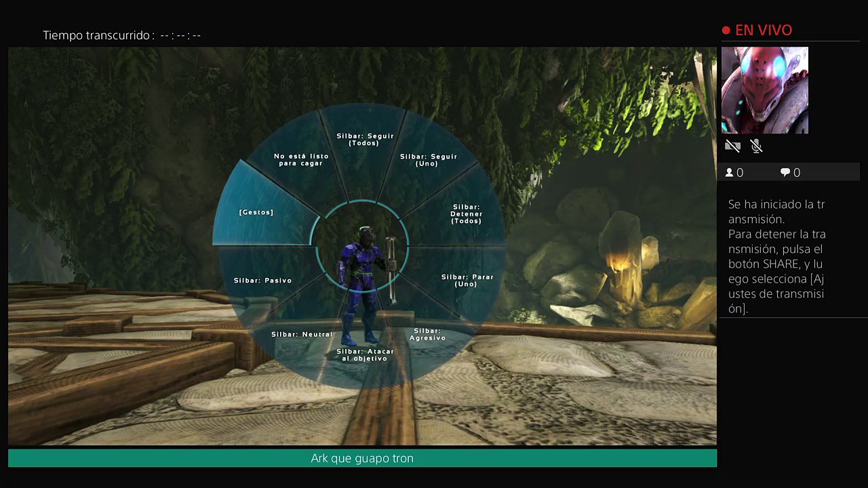Viewport: 868px width, 488px height.
Task: Select "No está listo para cagar" segment
Action: 301,160
